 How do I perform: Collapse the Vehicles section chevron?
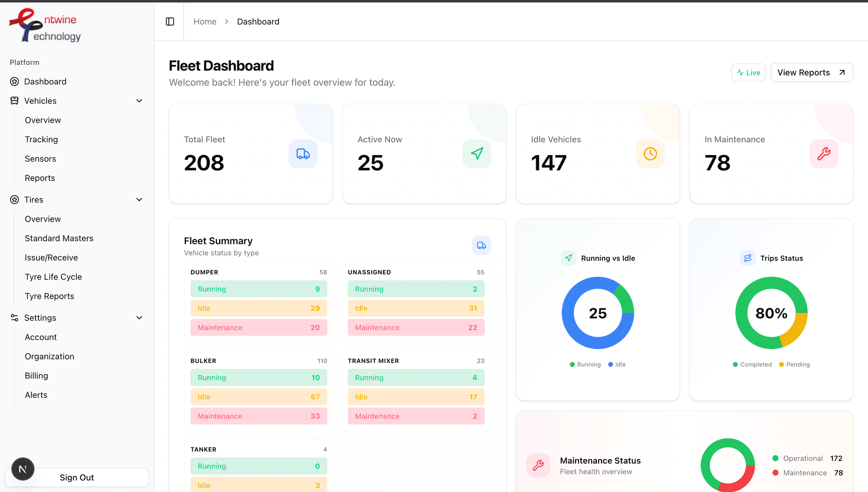tap(139, 101)
